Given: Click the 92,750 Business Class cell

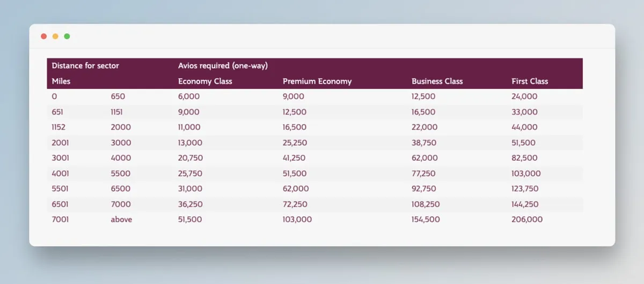Looking at the screenshot, I should tap(424, 189).
